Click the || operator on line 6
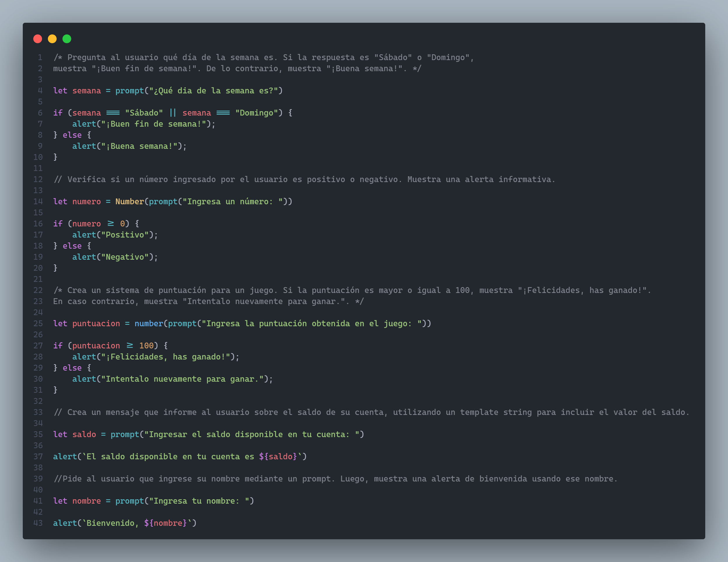 point(173,113)
